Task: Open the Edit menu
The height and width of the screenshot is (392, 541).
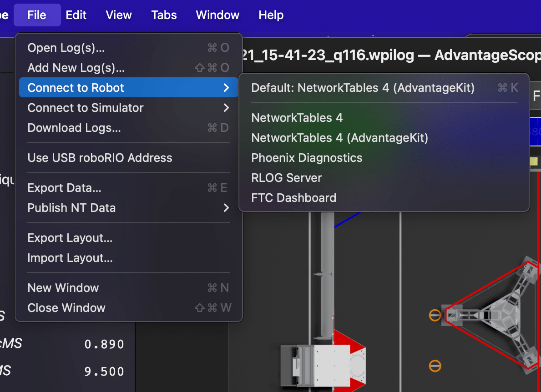Action: pos(76,15)
